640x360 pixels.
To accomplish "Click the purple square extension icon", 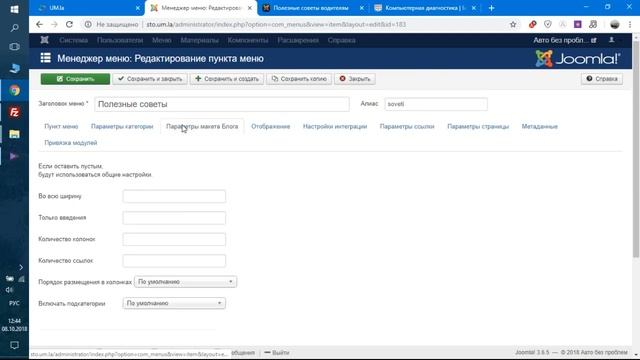I will tap(578, 24).
